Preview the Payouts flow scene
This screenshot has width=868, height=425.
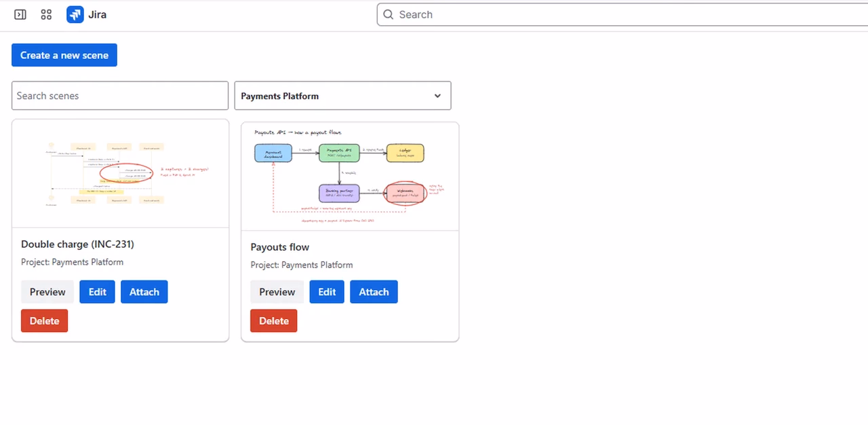click(x=277, y=292)
